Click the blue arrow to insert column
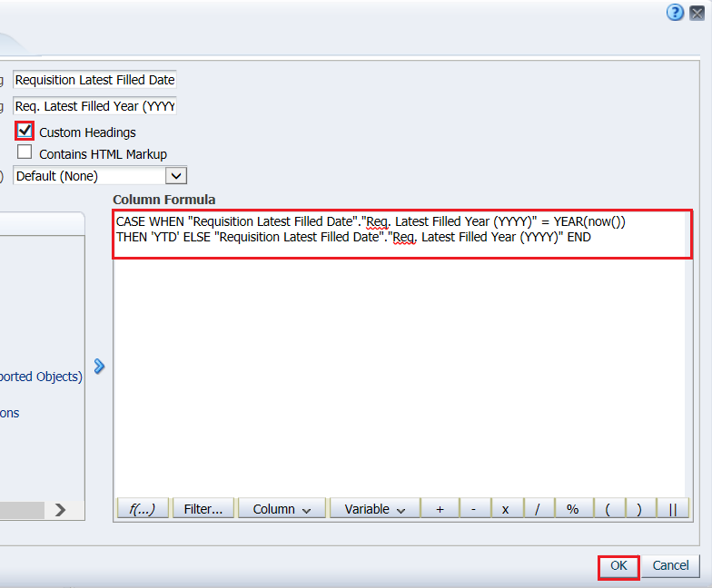 point(99,367)
